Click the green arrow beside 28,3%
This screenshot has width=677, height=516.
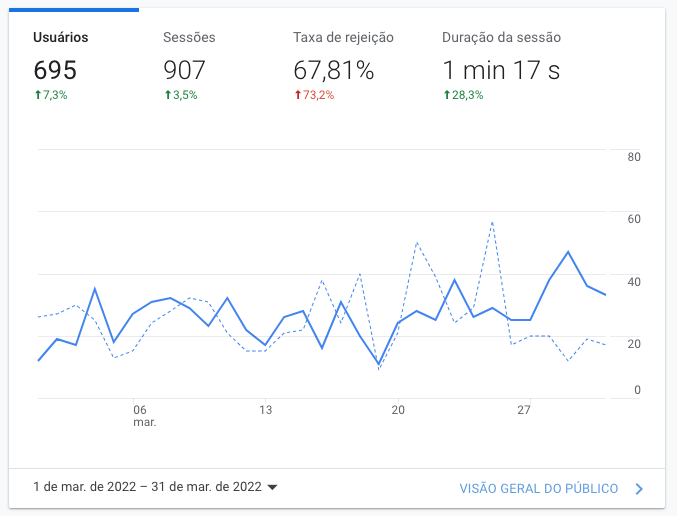pos(446,96)
